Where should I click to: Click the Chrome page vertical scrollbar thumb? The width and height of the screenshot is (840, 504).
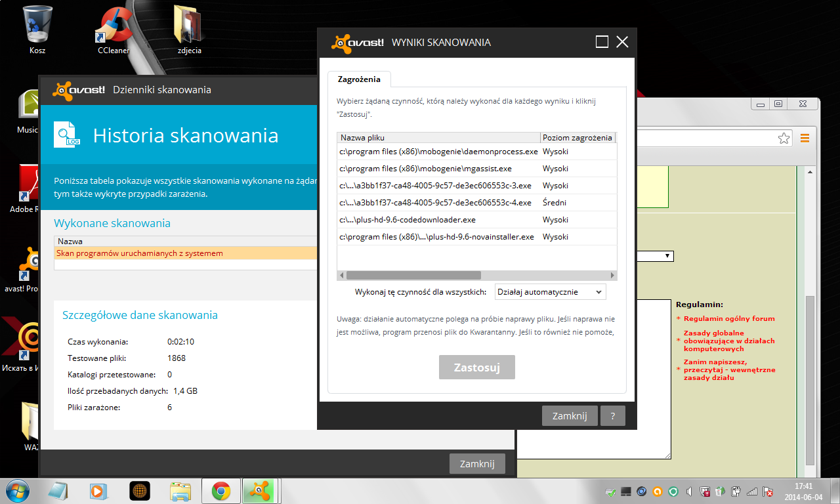tap(809, 379)
